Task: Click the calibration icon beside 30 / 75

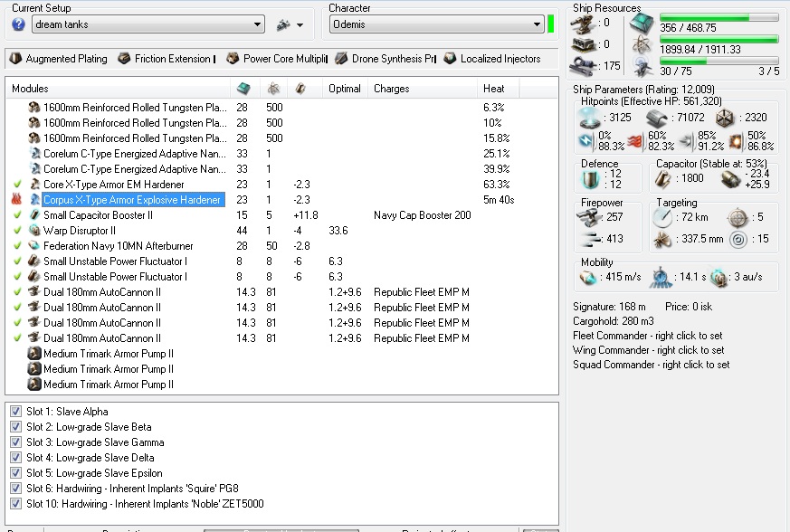Action: pyautogui.click(x=642, y=67)
